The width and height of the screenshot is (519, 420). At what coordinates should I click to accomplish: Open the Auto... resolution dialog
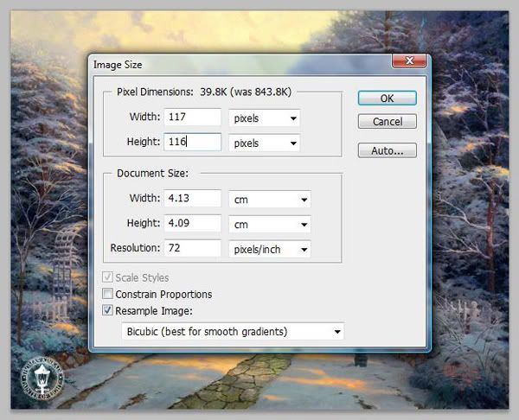point(387,150)
